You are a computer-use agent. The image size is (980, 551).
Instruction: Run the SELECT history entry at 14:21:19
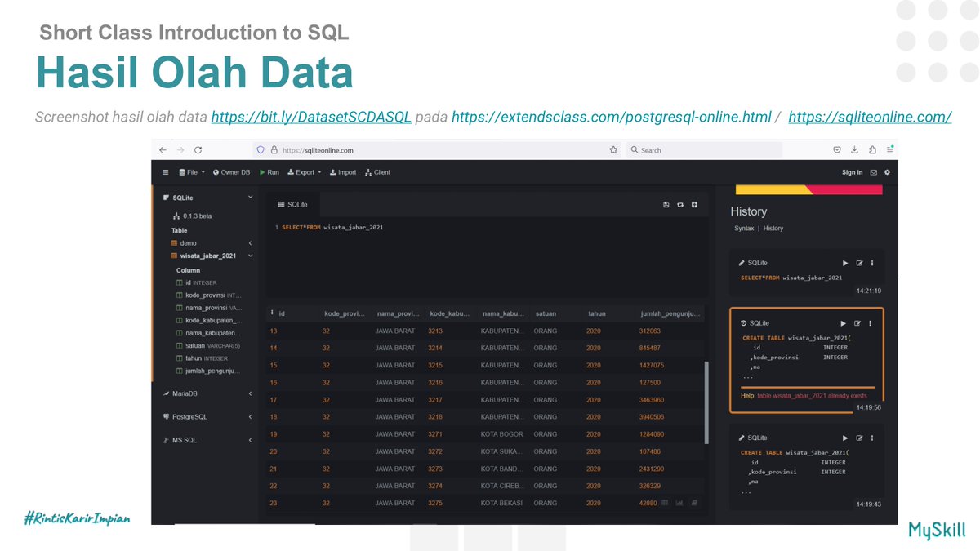[845, 263]
